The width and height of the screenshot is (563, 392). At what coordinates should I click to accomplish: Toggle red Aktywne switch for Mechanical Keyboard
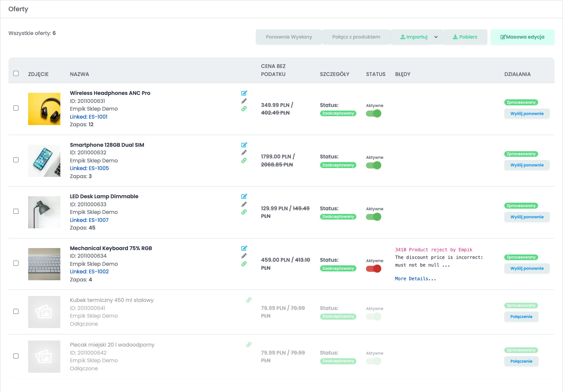(x=373, y=268)
